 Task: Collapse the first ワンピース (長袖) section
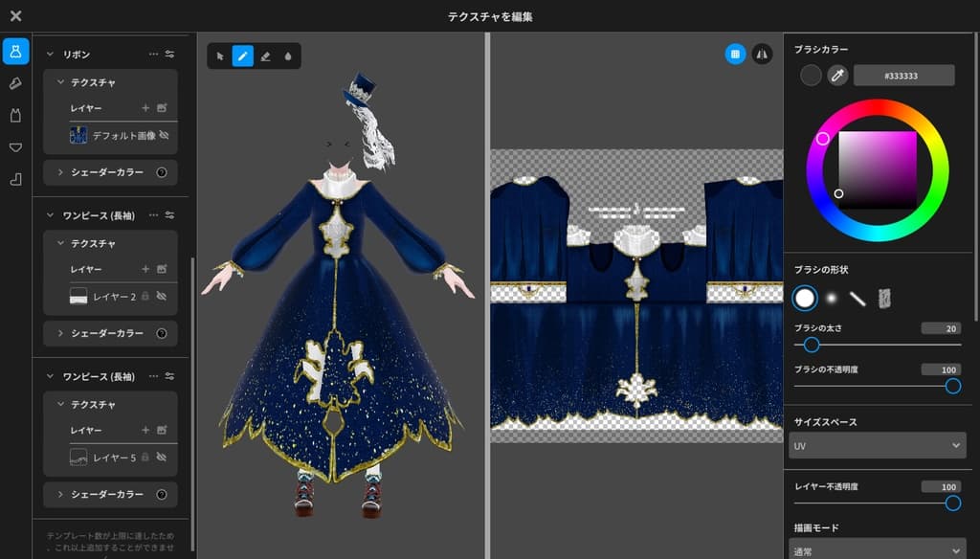pos(50,215)
